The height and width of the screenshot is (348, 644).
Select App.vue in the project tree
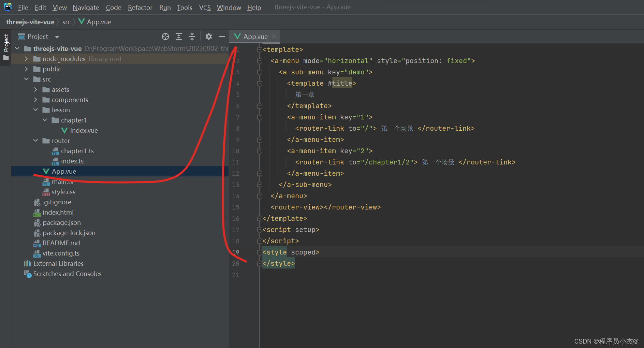click(64, 171)
